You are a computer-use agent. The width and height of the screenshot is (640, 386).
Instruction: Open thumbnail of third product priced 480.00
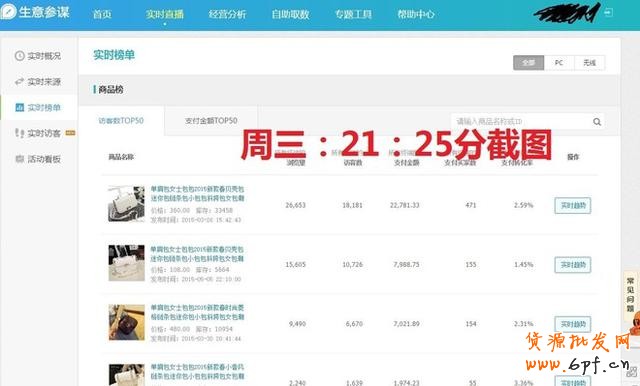click(126, 322)
